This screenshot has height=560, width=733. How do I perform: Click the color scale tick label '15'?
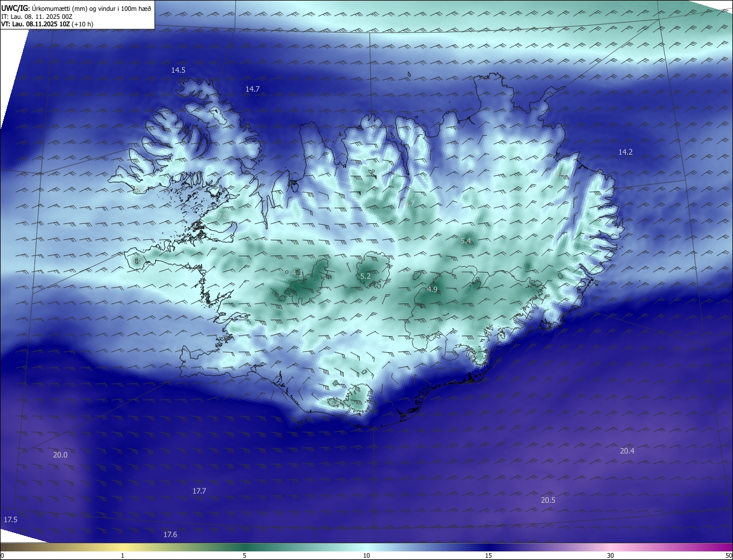point(488,555)
